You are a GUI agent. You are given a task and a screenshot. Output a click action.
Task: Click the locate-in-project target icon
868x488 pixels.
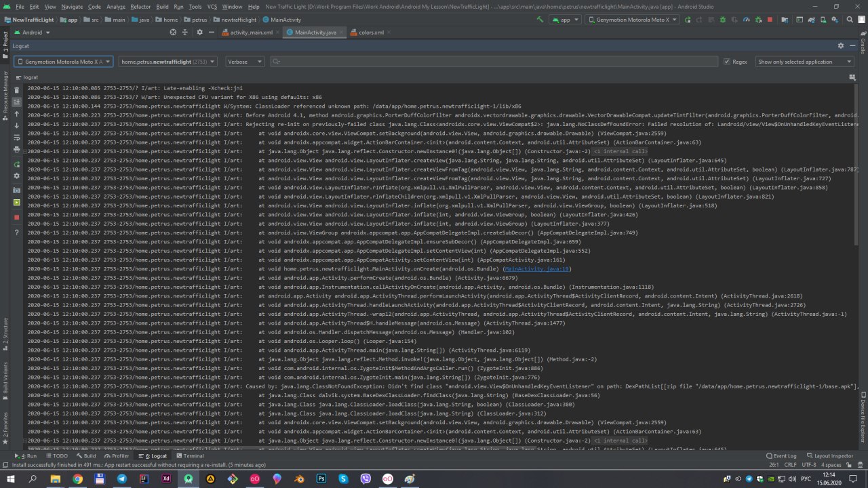[x=173, y=32]
